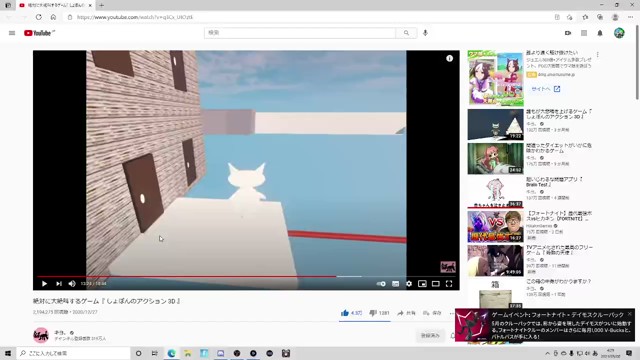This screenshot has height=360, width=640.
Task: Open Windows Start menu
Action: pos(8,353)
